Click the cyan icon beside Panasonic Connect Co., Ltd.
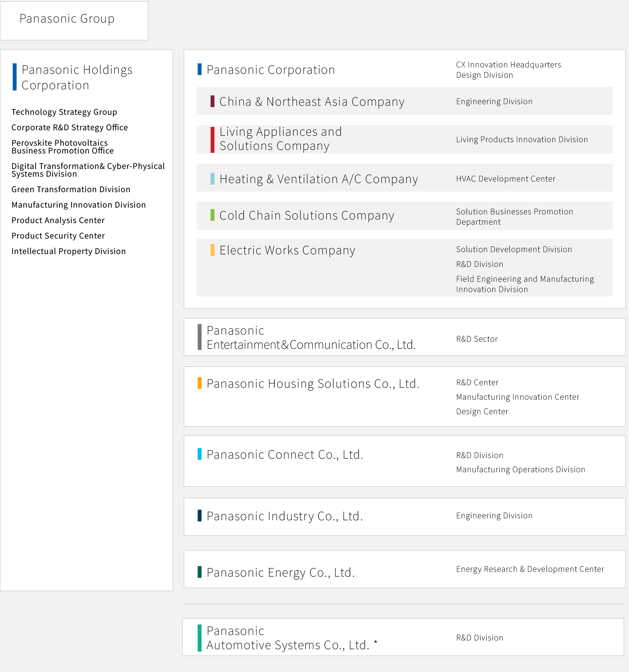 [x=199, y=455]
